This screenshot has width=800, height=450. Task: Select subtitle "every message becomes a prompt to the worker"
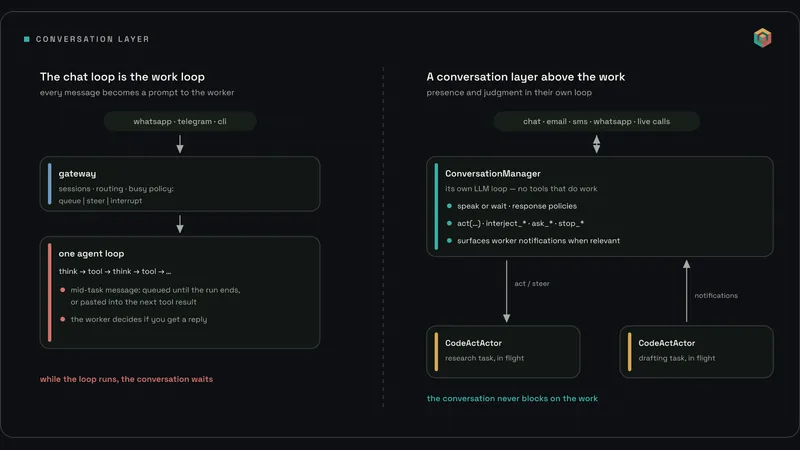coord(137,92)
